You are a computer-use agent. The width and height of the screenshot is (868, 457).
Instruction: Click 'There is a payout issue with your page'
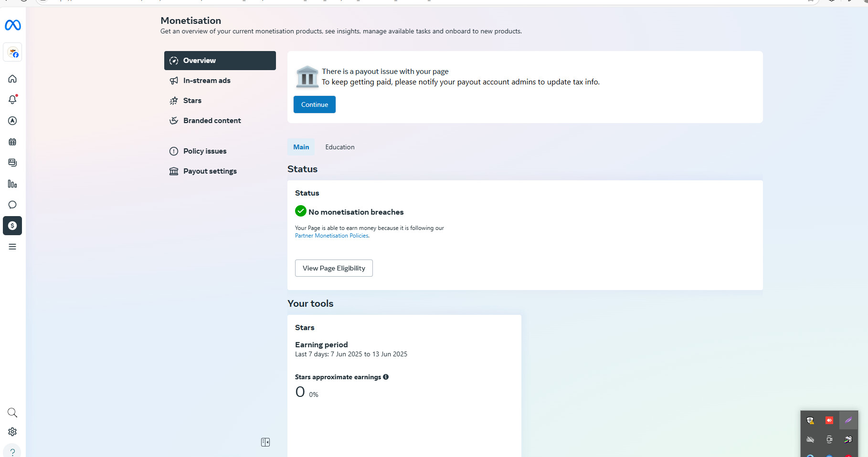385,72
